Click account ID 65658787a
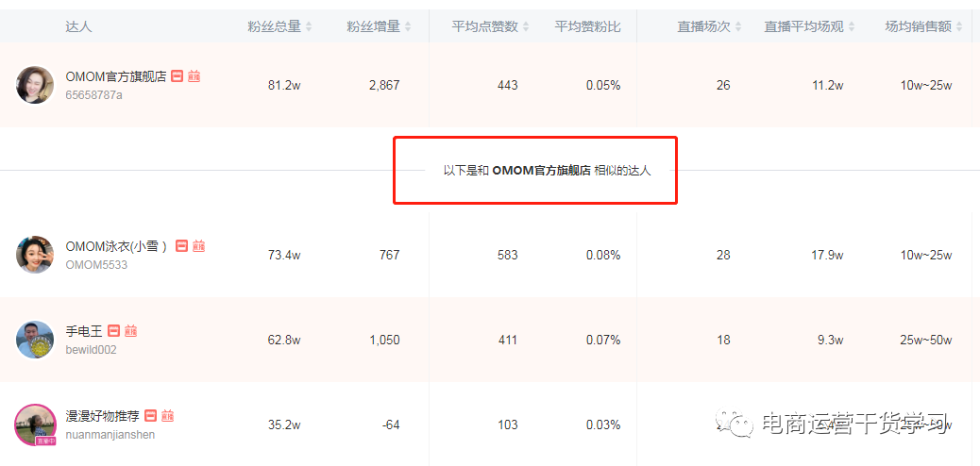 point(93,95)
